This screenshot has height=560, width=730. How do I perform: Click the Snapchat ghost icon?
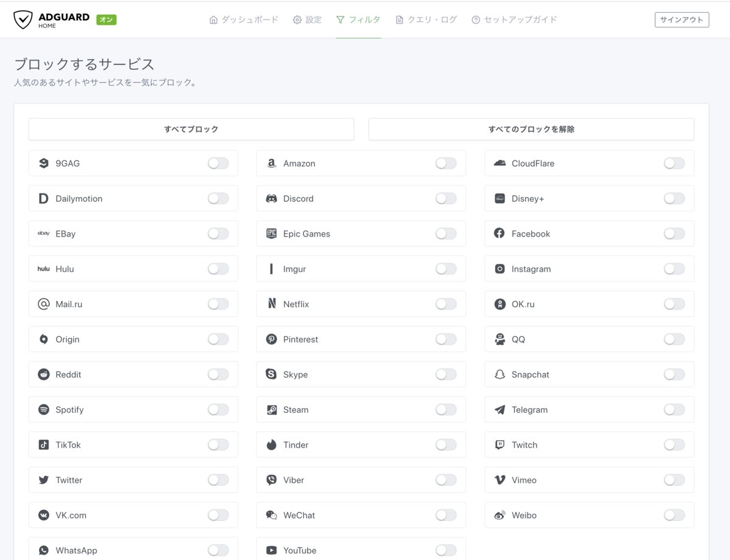pos(499,375)
